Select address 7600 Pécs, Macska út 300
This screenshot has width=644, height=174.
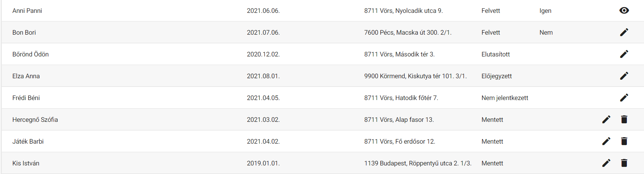[x=408, y=33]
